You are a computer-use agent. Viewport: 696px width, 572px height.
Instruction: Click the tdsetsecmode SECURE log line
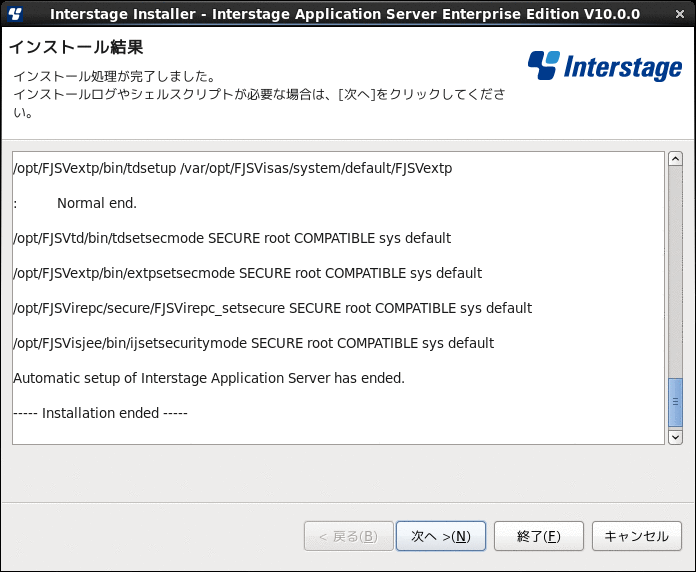pos(232,238)
